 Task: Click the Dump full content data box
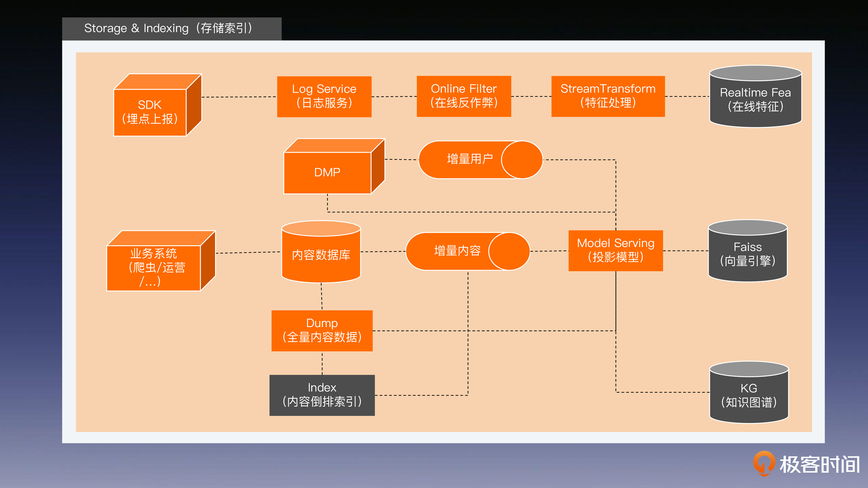[x=322, y=330]
